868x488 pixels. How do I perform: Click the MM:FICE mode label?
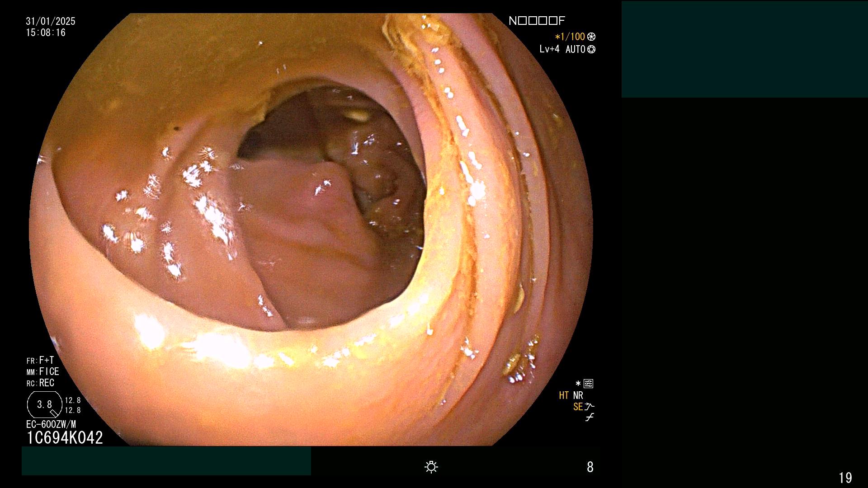(43, 371)
